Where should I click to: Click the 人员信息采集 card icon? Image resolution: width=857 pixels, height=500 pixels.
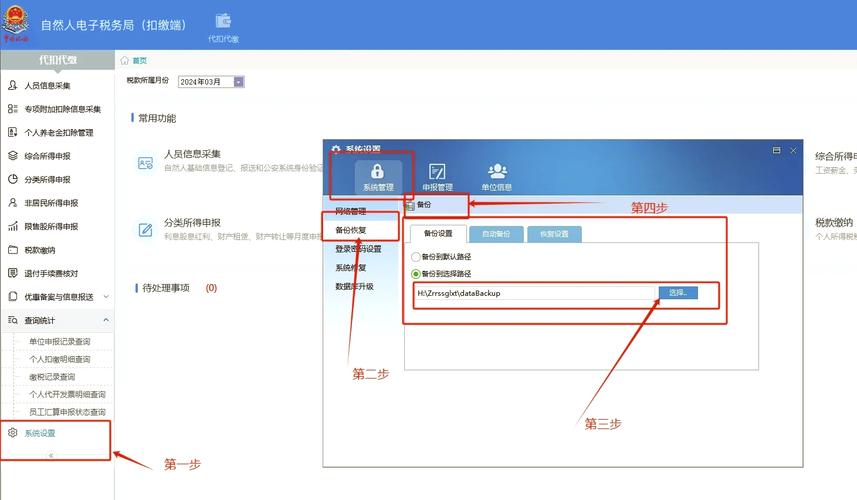coord(145,163)
